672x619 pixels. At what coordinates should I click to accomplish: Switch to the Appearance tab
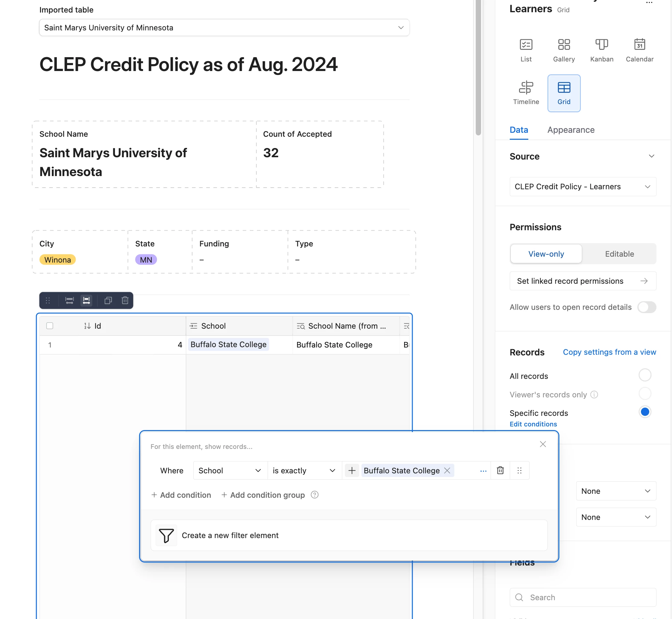(571, 130)
